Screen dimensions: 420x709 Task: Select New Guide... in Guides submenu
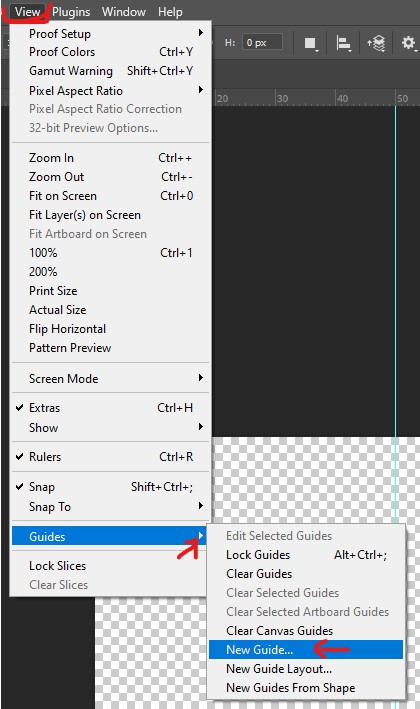point(306,650)
